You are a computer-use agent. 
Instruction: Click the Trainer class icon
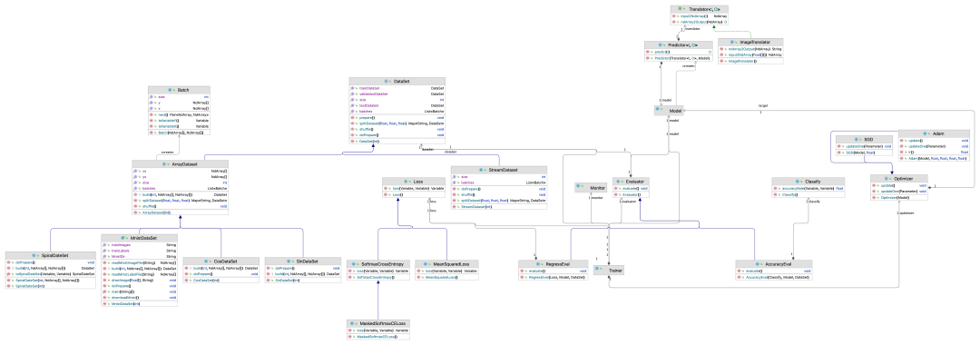pyautogui.click(x=597, y=268)
